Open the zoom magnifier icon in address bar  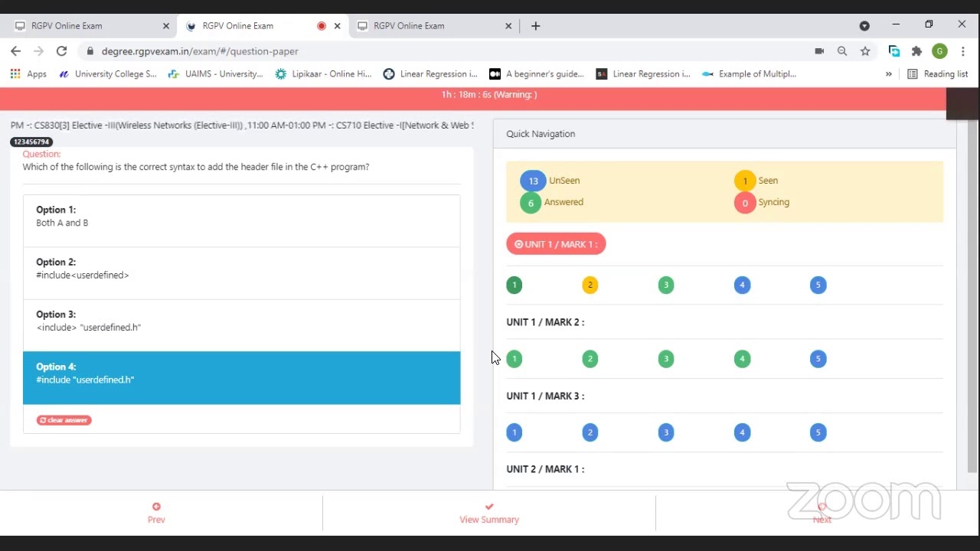click(x=842, y=51)
